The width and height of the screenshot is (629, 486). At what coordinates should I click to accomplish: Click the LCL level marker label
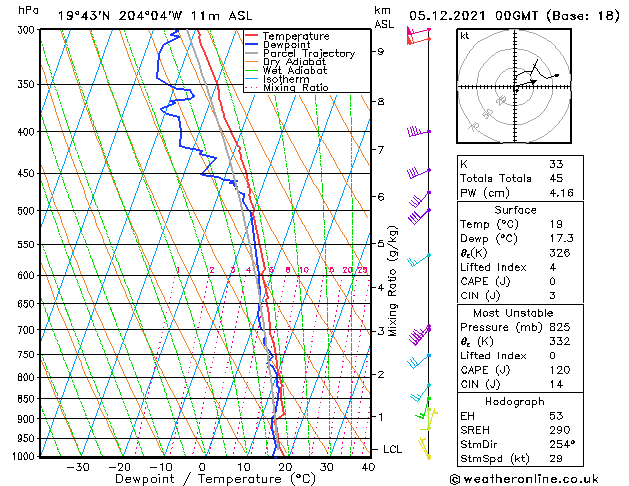(392, 449)
